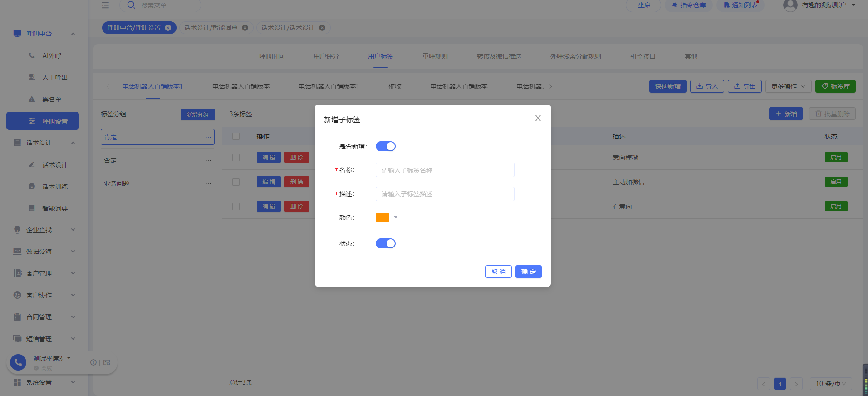This screenshot has width=868, height=396.
Task: Open the 更多操作 dropdown
Action: point(788,86)
